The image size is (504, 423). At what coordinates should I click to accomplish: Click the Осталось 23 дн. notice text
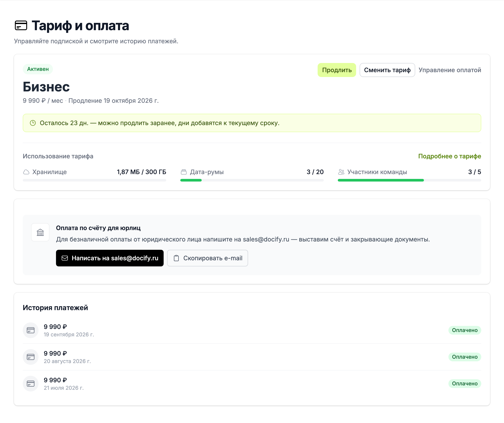point(160,123)
